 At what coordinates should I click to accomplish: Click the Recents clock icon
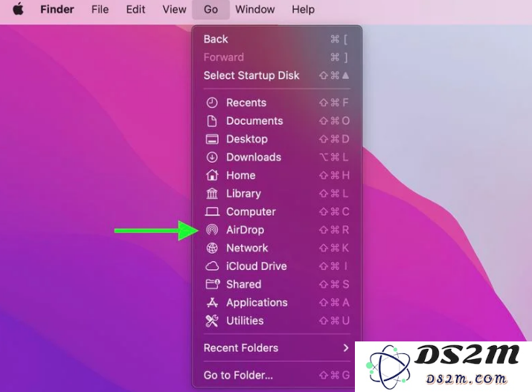coord(212,103)
